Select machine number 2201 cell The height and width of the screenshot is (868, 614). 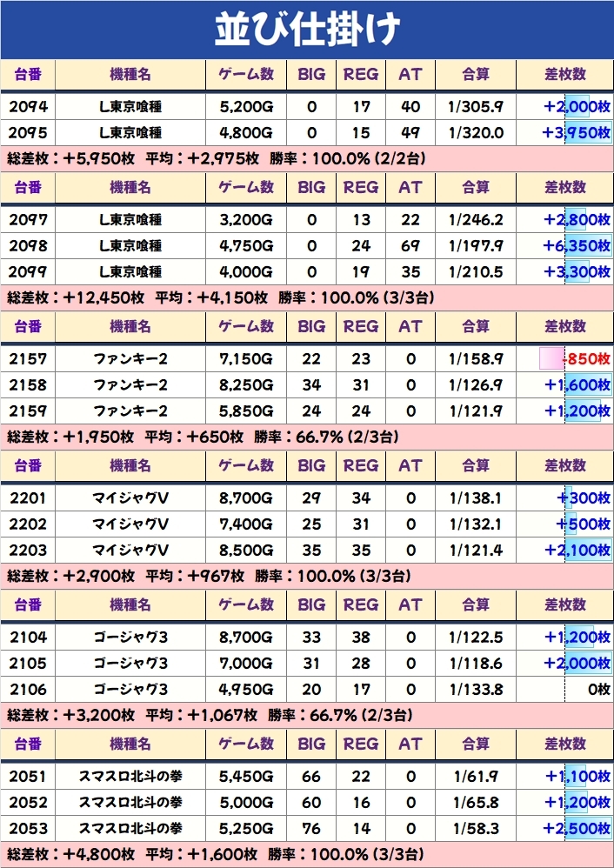(x=28, y=498)
